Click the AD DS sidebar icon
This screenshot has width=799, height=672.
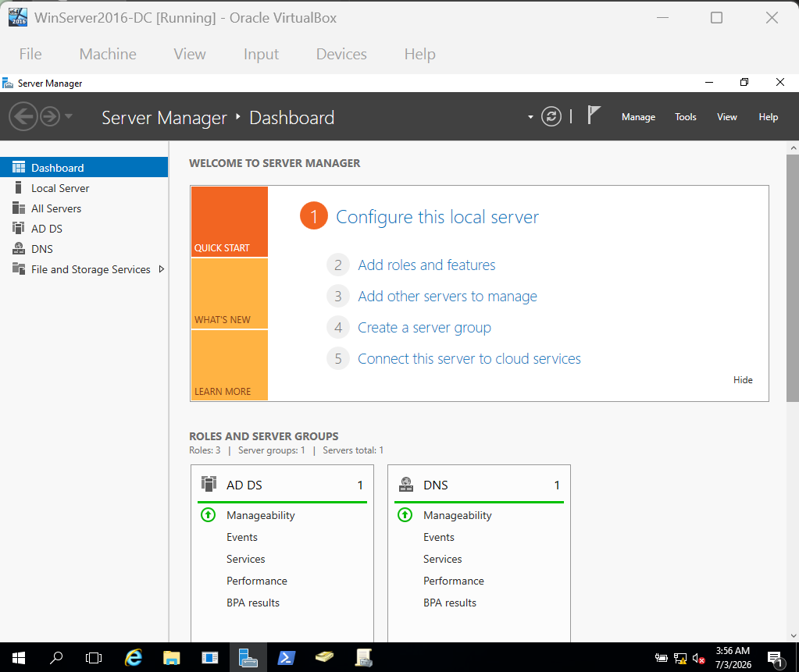[x=19, y=228]
